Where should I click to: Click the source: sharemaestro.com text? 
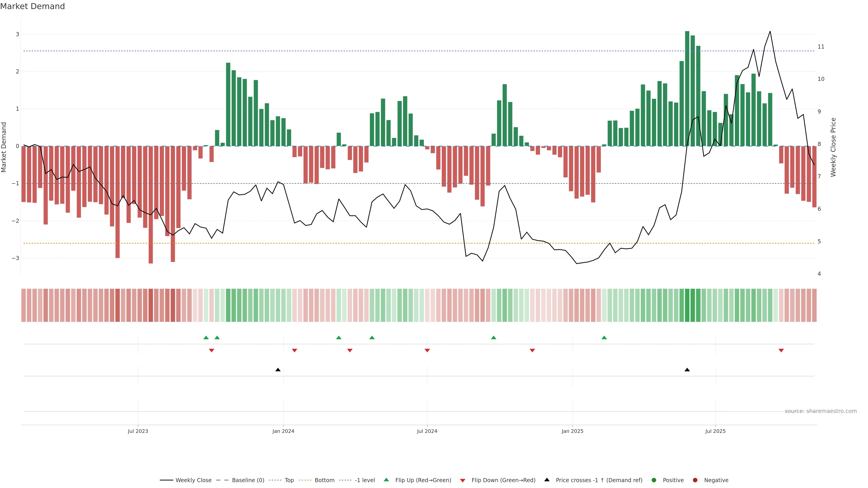[821, 411]
